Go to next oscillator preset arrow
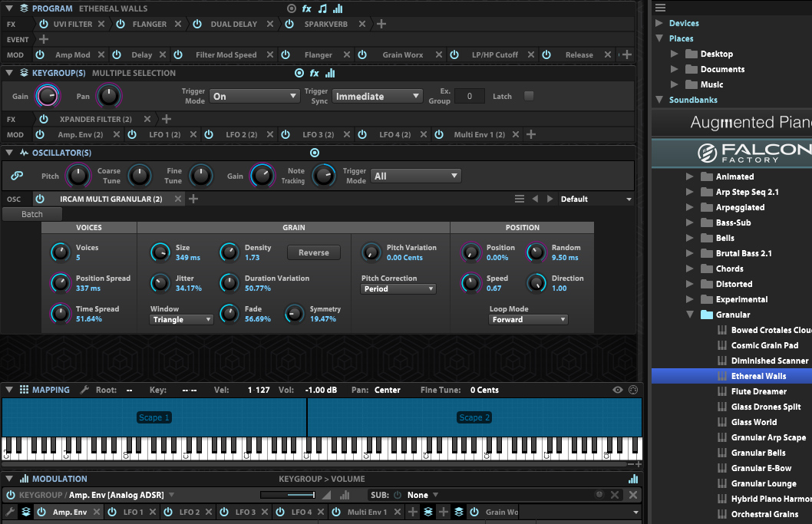 [x=550, y=199]
